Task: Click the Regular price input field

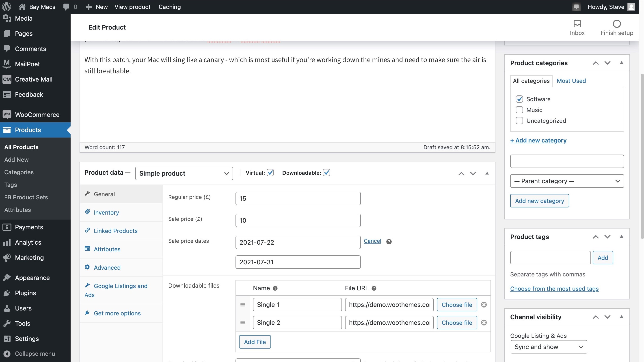Action: [298, 198]
